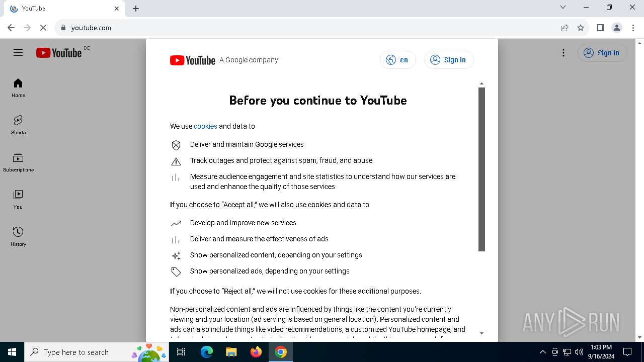Open the 'en' language selector in the dialog
Image resolution: width=644 pixels, height=362 pixels.
(x=397, y=60)
